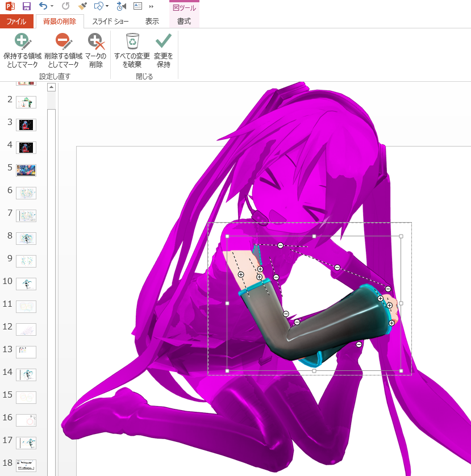Click the rehearse timings icon

coord(121,6)
